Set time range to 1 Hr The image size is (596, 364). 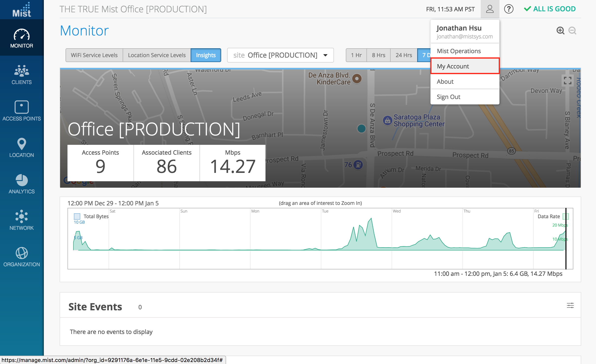coord(356,55)
